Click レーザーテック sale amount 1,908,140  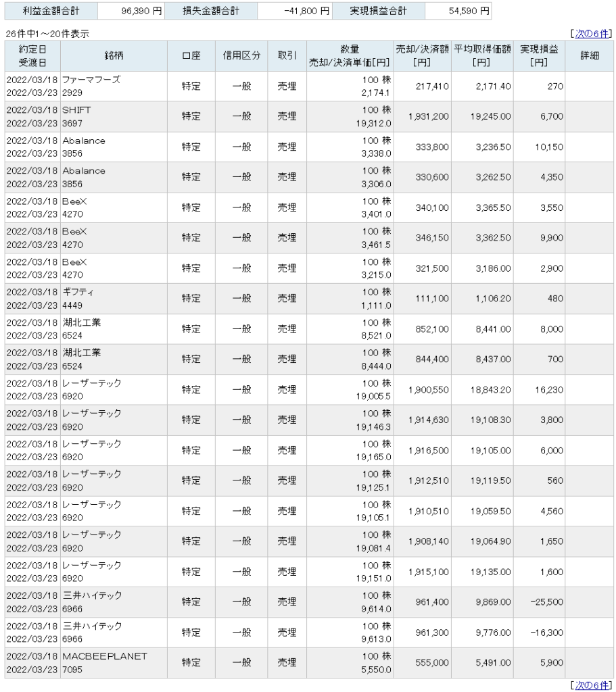coord(428,541)
